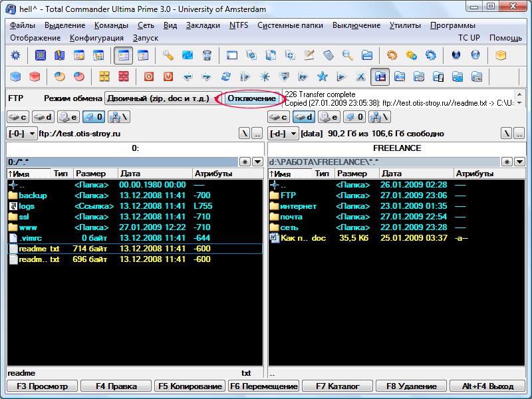Click F8 Удаление button
This screenshot has height=399, width=532.
[412, 386]
